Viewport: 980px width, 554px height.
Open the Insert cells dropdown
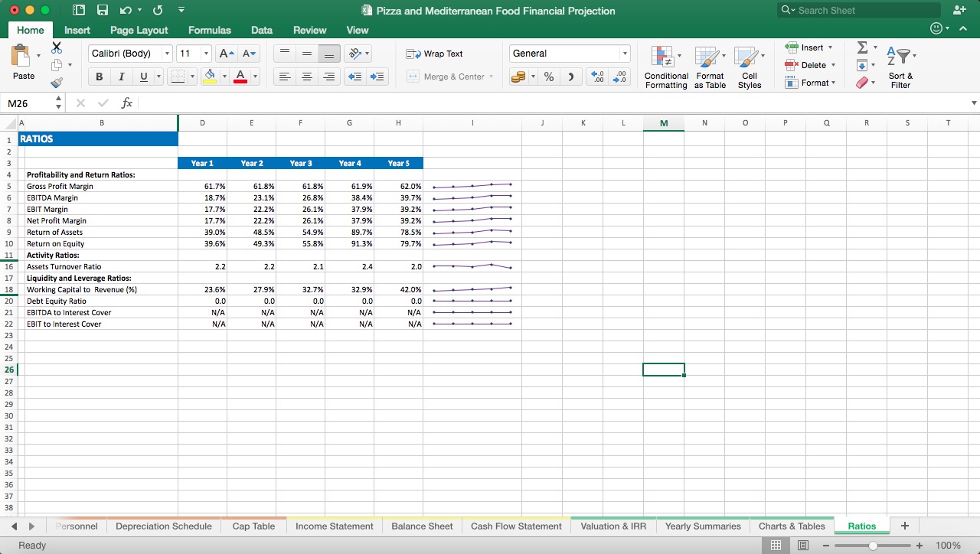(x=810, y=47)
